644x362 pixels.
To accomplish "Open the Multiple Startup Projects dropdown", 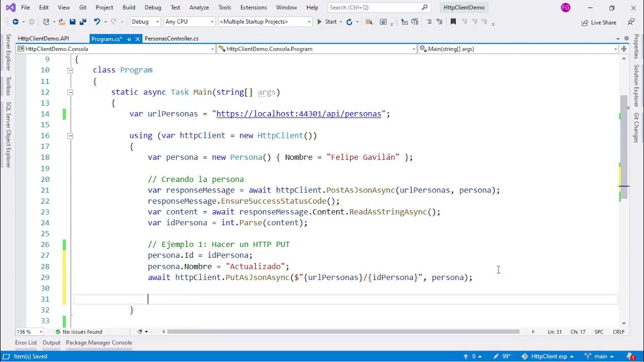I will coord(265,22).
